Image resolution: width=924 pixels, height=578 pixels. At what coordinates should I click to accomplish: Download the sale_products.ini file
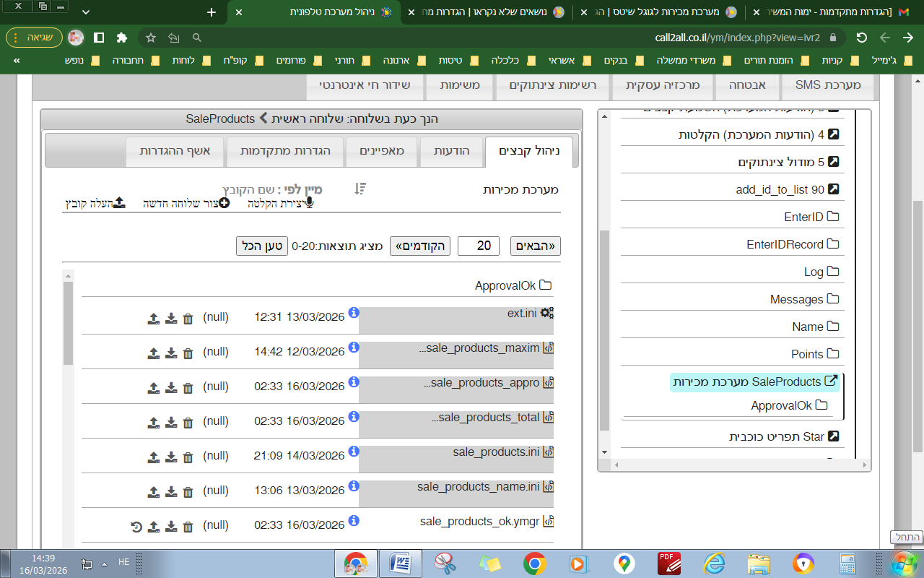171,457
